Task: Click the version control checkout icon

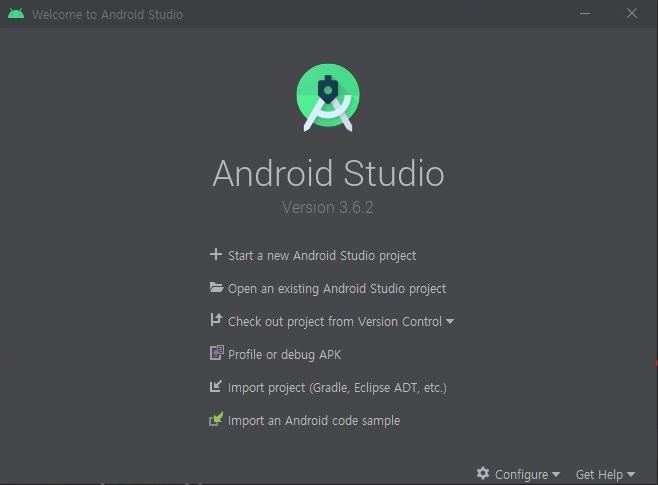Action: [216, 320]
